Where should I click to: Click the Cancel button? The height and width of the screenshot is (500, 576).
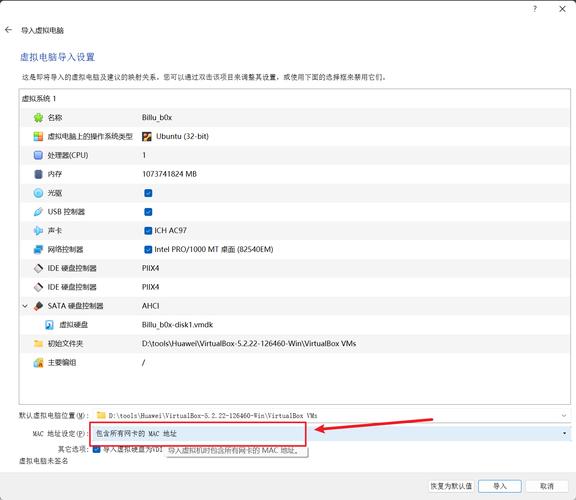pos(547,486)
